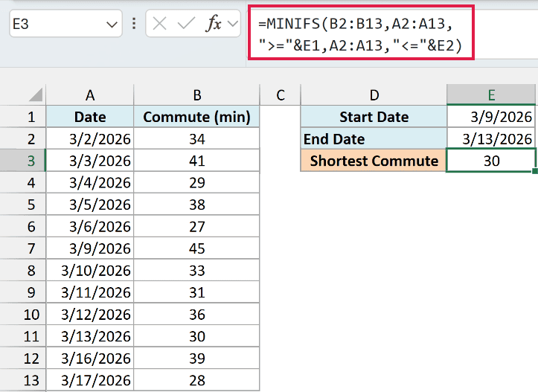
Task: Click date cell 3/2/2026
Action: 90,139
